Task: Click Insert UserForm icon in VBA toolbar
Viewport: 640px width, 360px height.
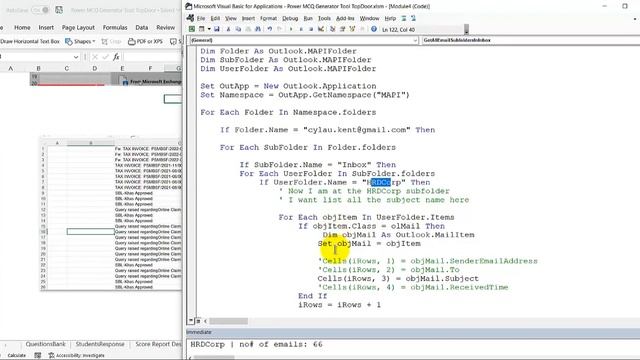Action: pos(201,29)
